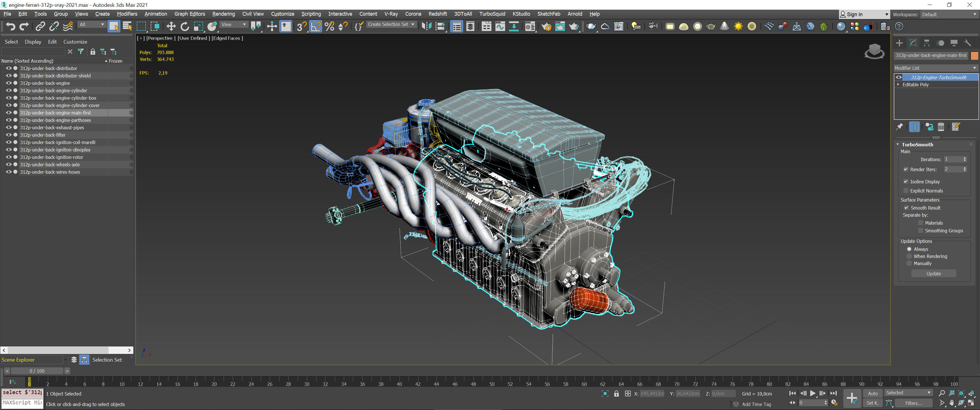Open the Modify panel tab icon
Screen dimensions: 980x410
913,43
